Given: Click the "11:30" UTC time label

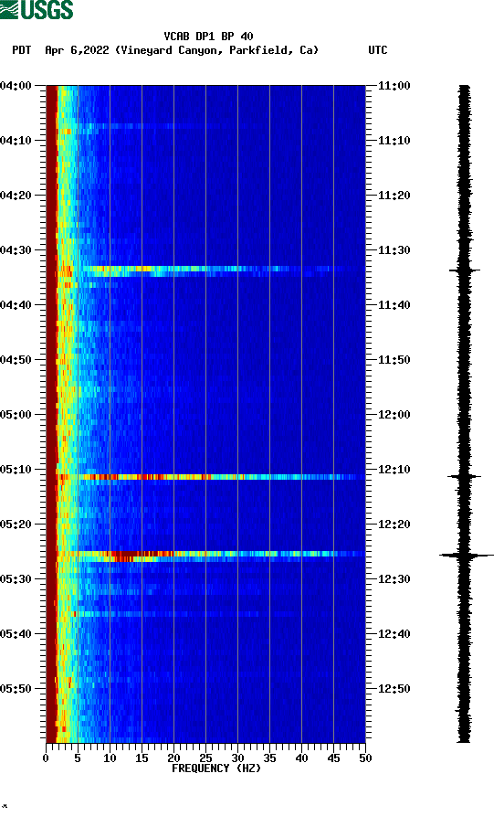Looking at the screenshot, I should [394, 249].
